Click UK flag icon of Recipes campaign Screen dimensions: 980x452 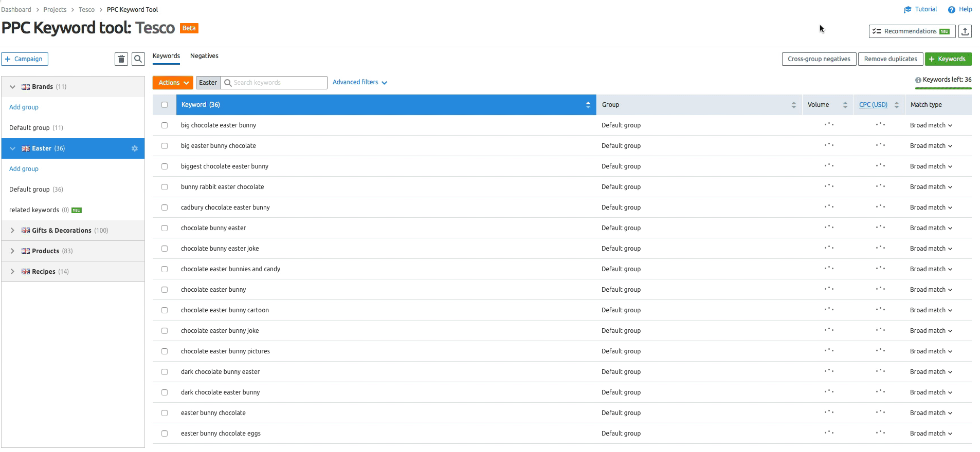(26, 272)
